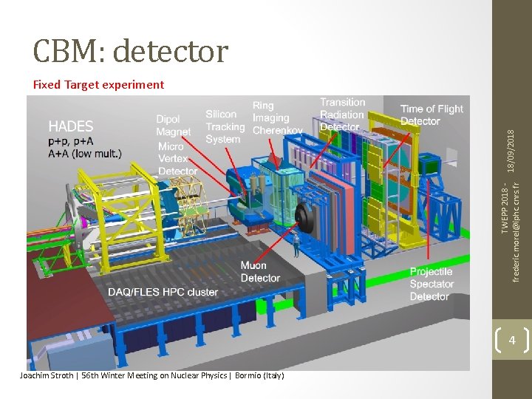Click the "Silicon Tracking System" label

tap(225, 126)
